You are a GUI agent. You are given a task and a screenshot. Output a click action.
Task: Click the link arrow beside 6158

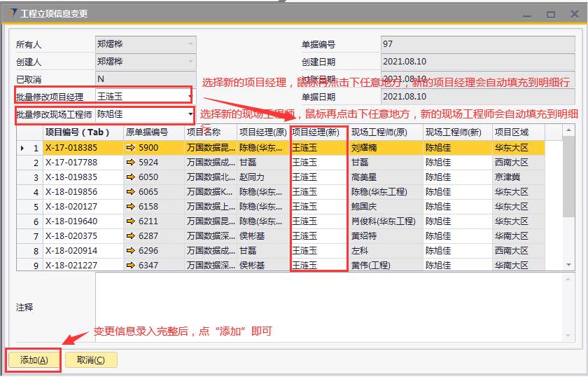pyautogui.click(x=130, y=207)
